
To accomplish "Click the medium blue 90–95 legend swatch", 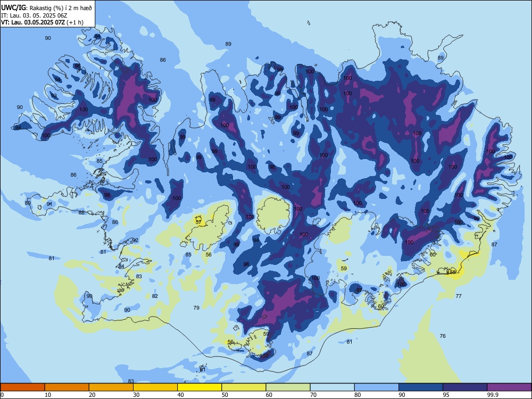I will click(x=421, y=387).
